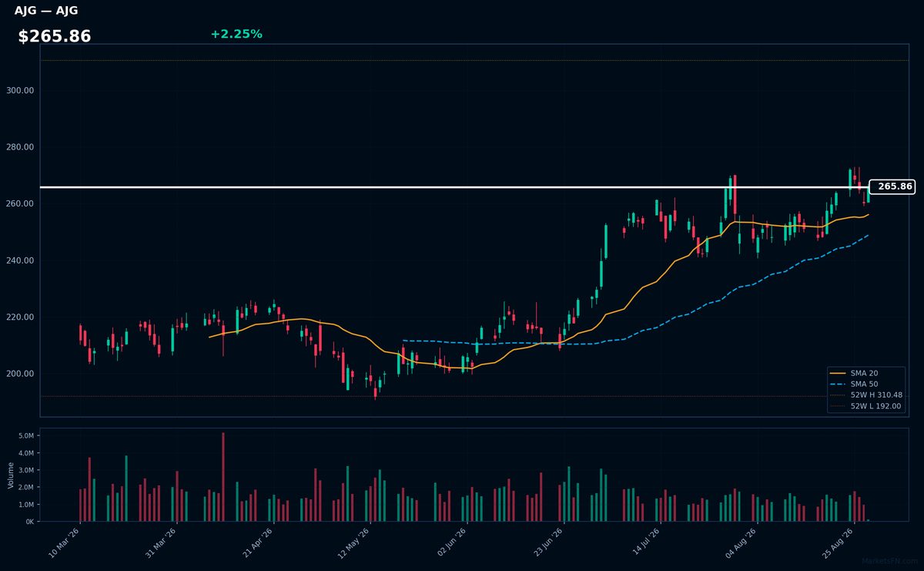Click the 25 Aug '26 date label
Screen dimensions: 924x571
click(x=838, y=542)
